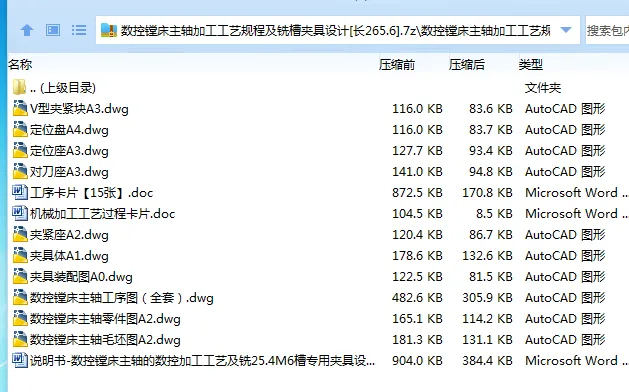629x392 pixels.
Task: Click Word icon of 说明书 document
Action: 20,360
